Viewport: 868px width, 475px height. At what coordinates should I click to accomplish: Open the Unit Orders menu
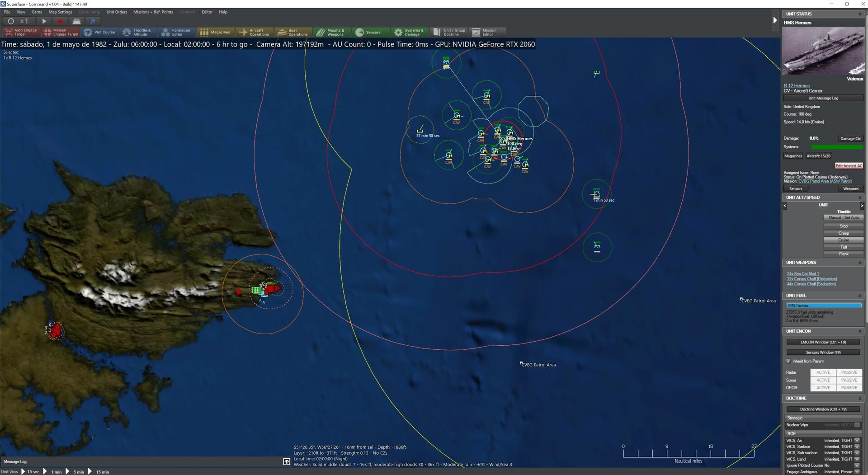click(117, 12)
